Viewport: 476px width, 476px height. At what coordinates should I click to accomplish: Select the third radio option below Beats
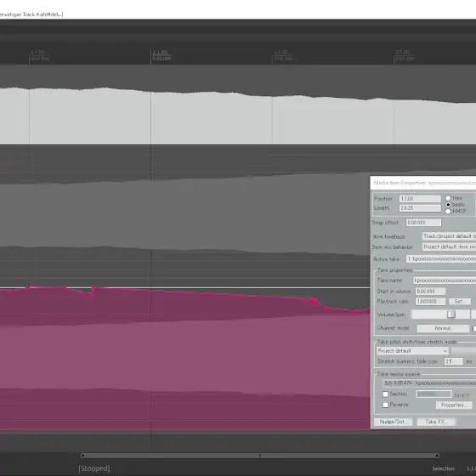[x=448, y=211]
